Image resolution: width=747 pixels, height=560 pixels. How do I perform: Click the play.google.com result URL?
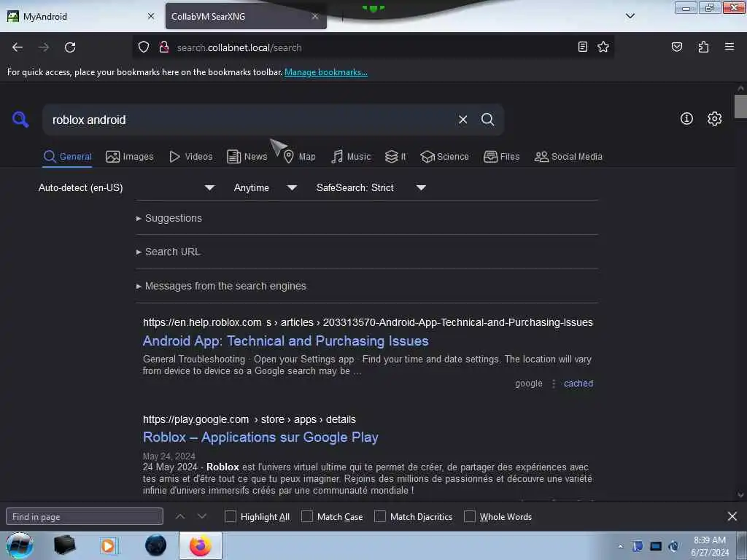tap(249, 419)
